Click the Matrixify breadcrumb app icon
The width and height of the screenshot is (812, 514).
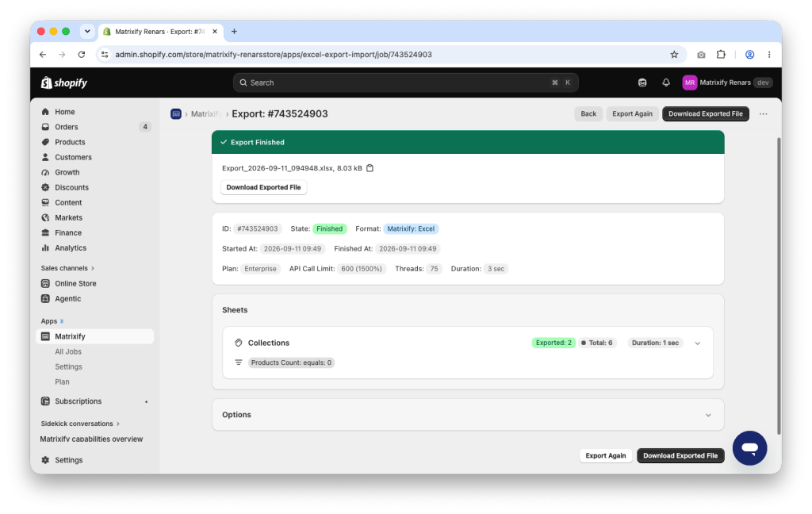pyautogui.click(x=176, y=114)
